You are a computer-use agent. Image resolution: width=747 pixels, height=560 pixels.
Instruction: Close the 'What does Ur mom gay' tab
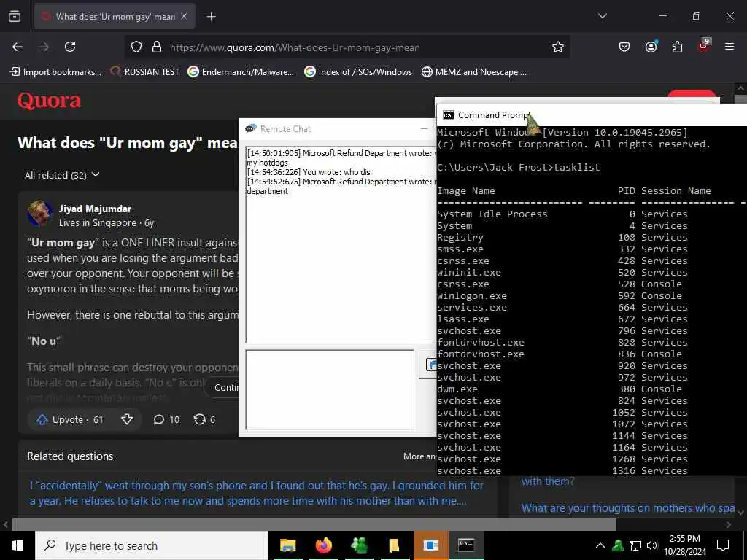click(x=184, y=16)
